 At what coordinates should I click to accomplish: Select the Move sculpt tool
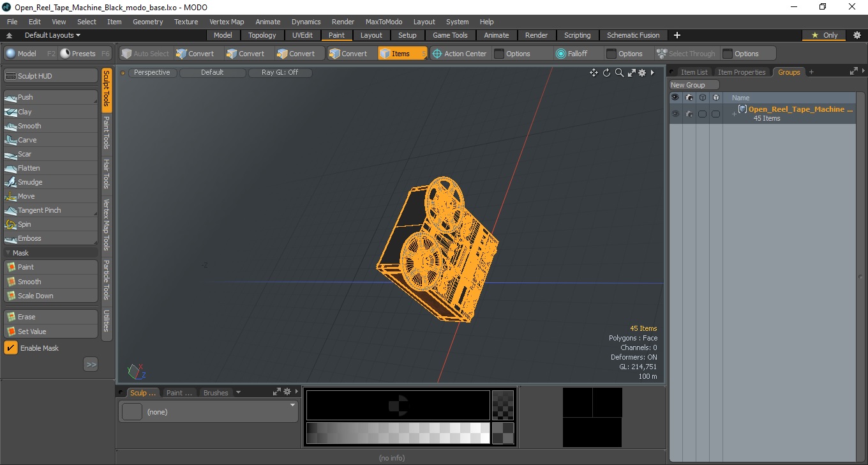[50, 196]
